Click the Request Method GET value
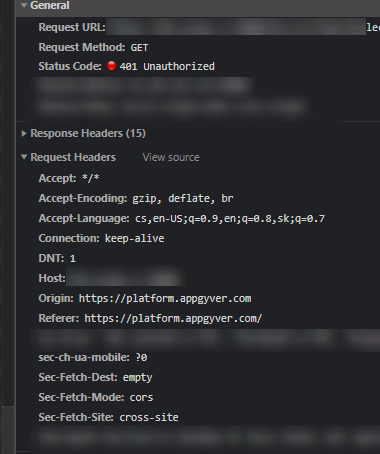This screenshot has width=380, height=454. 139,48
